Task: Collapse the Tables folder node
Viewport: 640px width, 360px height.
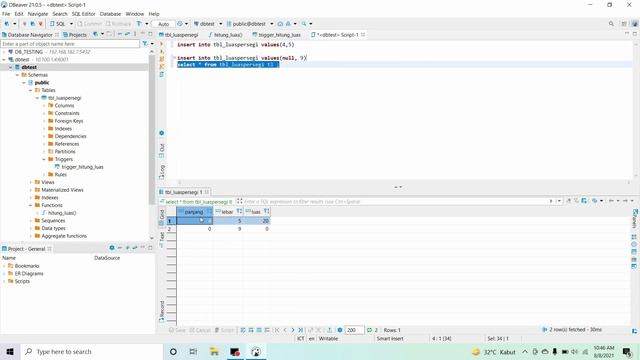Action: pos(31,90)
